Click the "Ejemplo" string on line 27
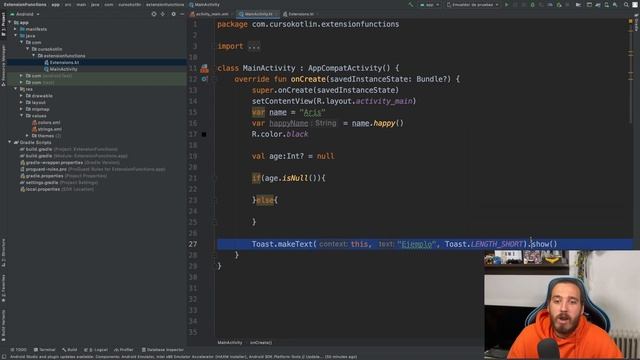Image resolution: width=640 pixels, height=360 pixels. point(416,244)
